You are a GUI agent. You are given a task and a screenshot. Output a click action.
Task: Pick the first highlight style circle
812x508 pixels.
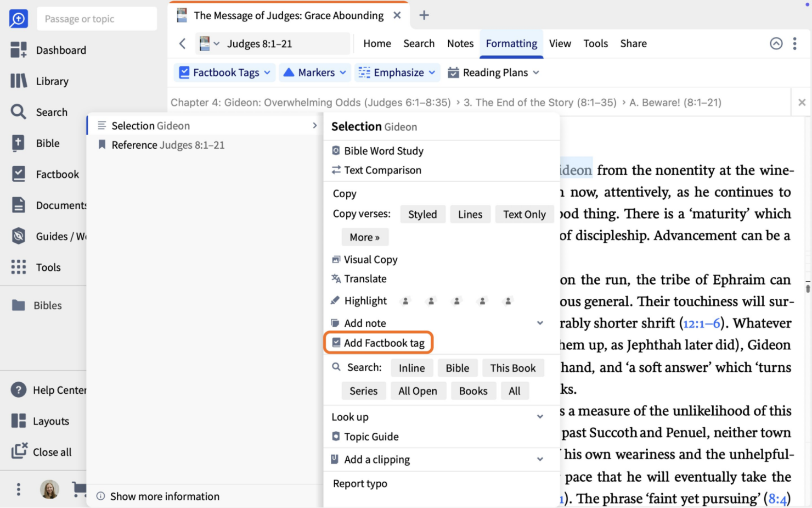click(405, 300)
